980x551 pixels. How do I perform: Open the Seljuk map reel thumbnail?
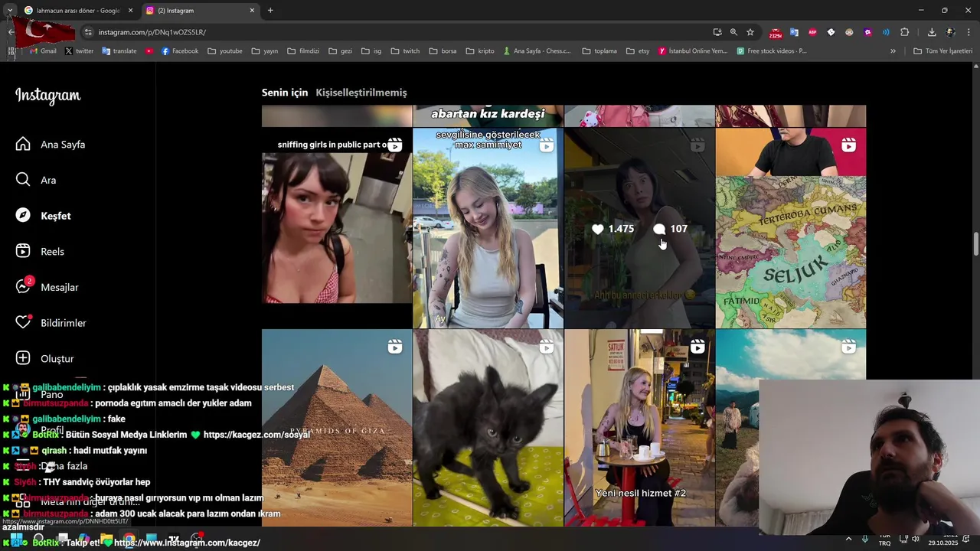(791, 228)
